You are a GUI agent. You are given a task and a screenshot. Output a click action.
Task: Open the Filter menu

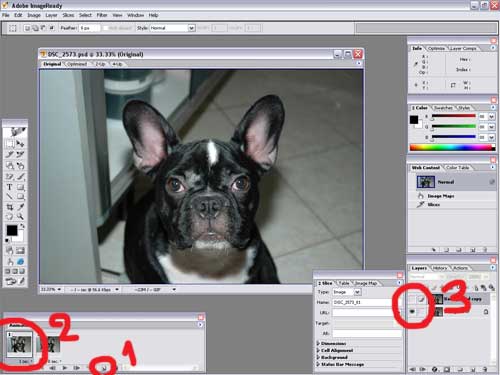tap(102, 15)
